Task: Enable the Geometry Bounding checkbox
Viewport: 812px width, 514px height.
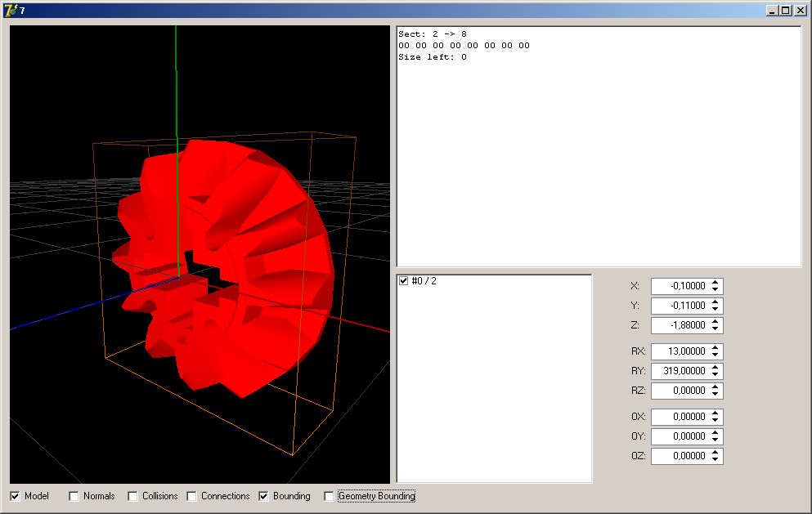Action: coord(330,496)
